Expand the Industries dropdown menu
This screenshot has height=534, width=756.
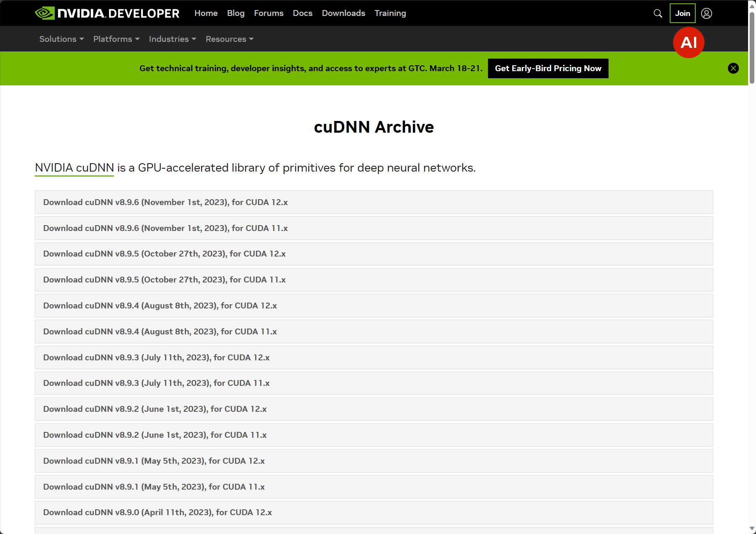[x=173, y=39]
